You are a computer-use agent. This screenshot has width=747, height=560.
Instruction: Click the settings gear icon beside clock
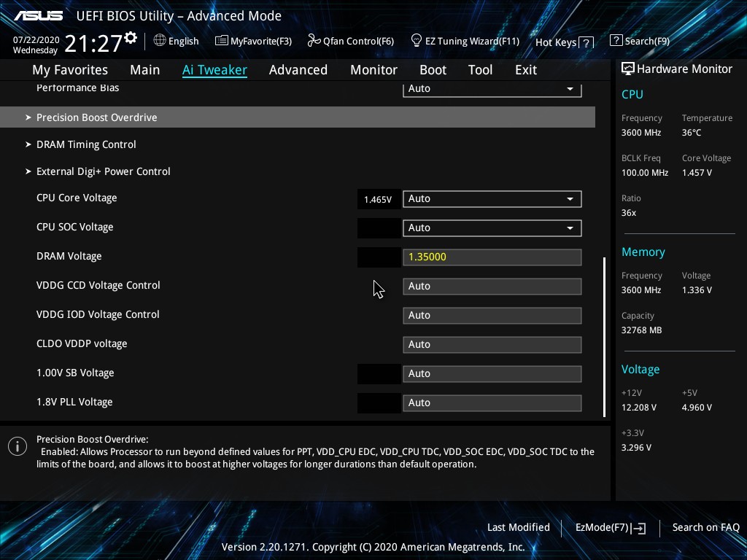131,37
